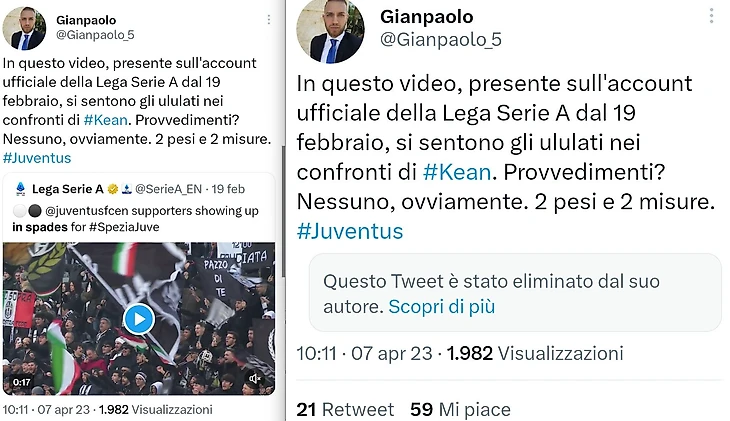Open Gianpaolo's large avatar on right tweet

pyautogui.click(x=331, y=31)
